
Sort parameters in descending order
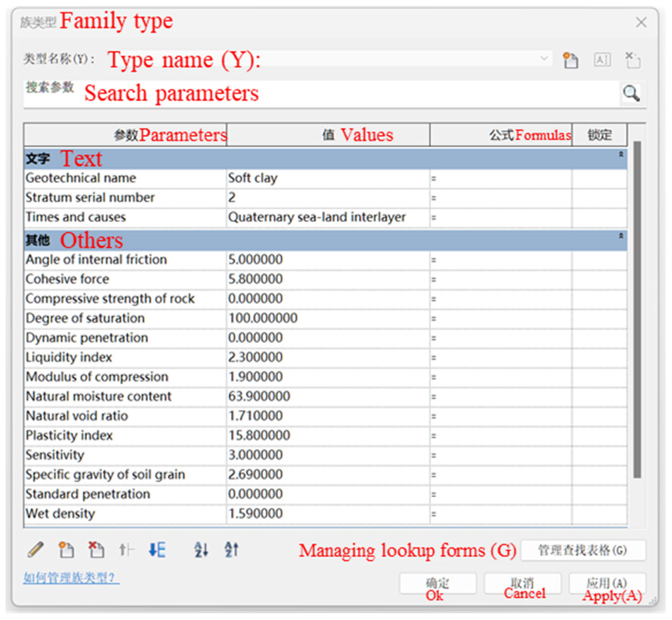[x=231, y=550]
